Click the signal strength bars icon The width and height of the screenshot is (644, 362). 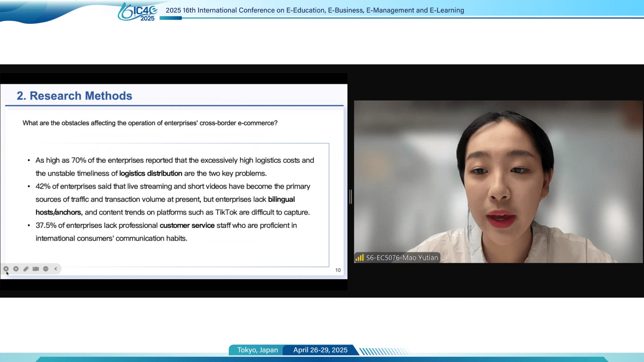[x=360, y=258]
